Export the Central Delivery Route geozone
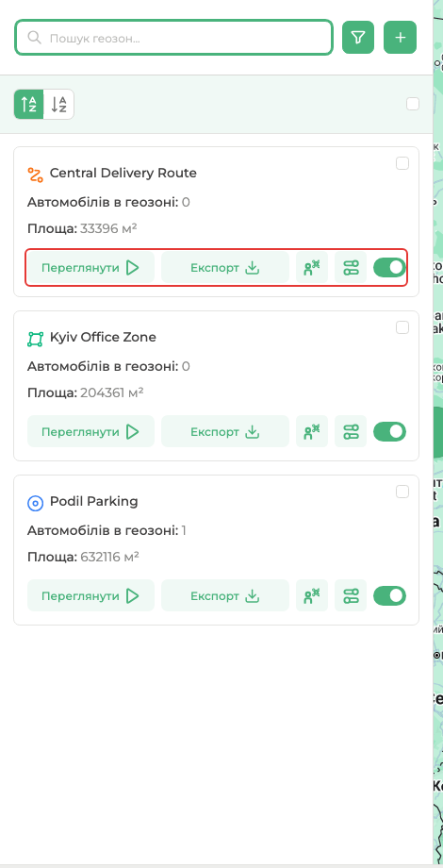Image resolution: width=443 pixels, height=868 pixels. pyautogui.click(x=225, y=267)
